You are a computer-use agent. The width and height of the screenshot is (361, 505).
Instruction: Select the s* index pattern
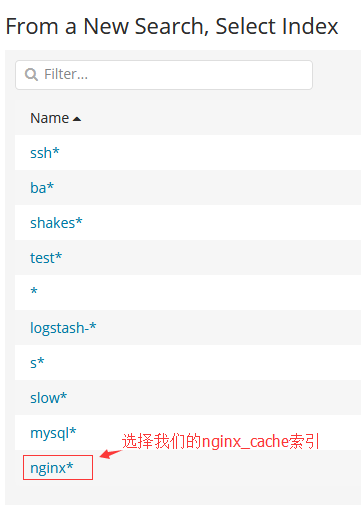tap(37, 363)
